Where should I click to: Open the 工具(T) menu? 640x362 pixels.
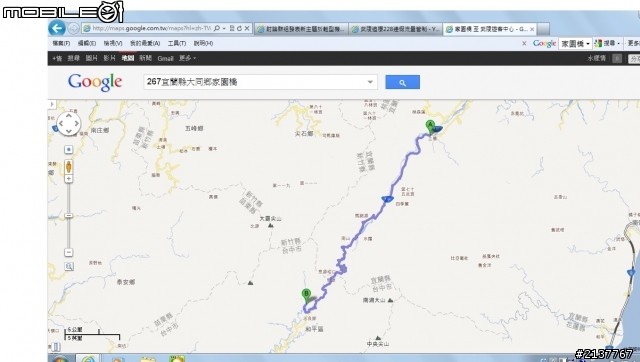pyautogui.click(x=177, y=43)
